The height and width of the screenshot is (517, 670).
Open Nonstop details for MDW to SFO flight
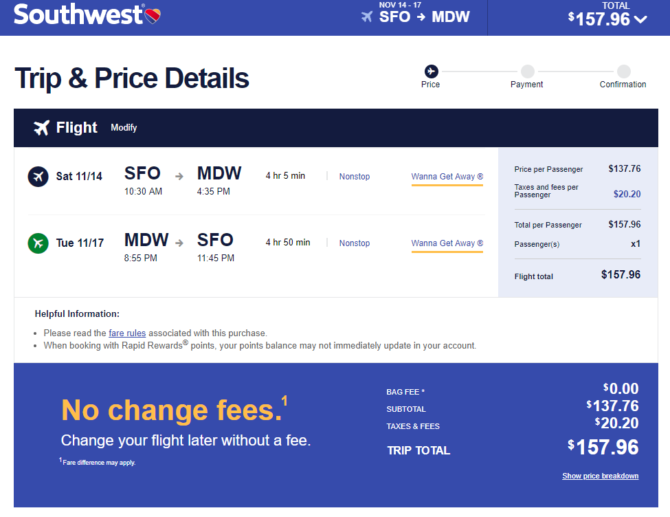(354, 243)
